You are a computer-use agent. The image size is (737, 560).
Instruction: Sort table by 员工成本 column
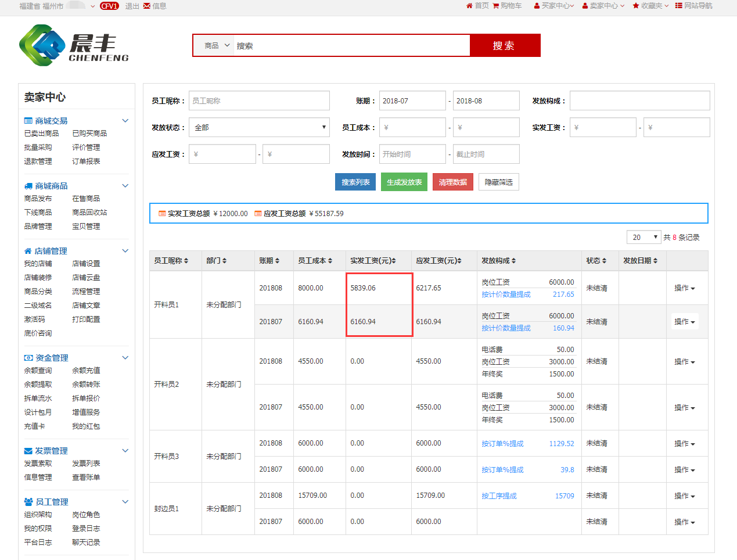tap(315, 261)
